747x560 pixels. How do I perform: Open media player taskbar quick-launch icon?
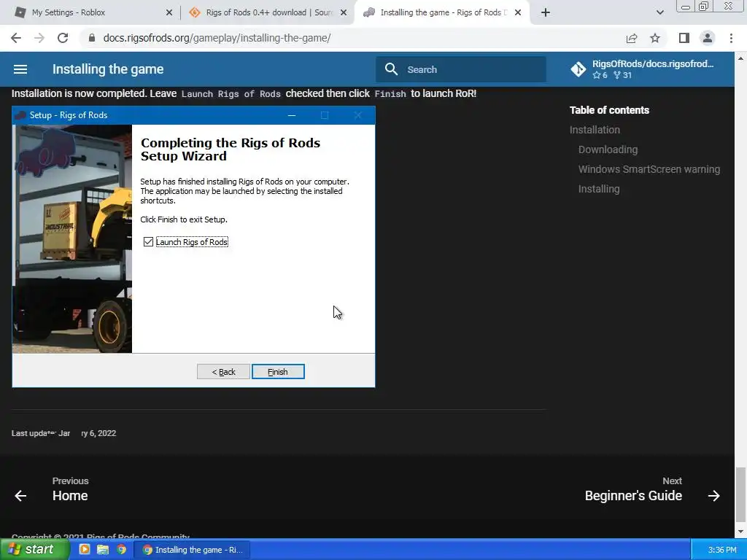[x=85, y=550]
